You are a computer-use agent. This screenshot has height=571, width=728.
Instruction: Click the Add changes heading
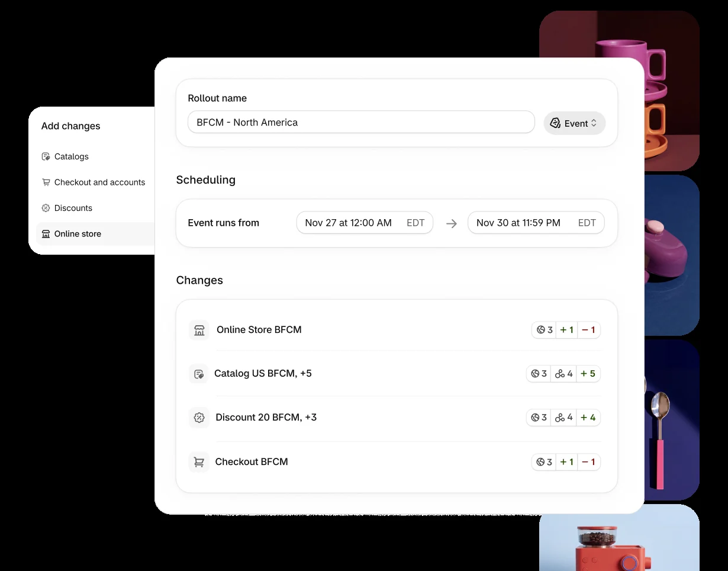click(x=70, y=126)
